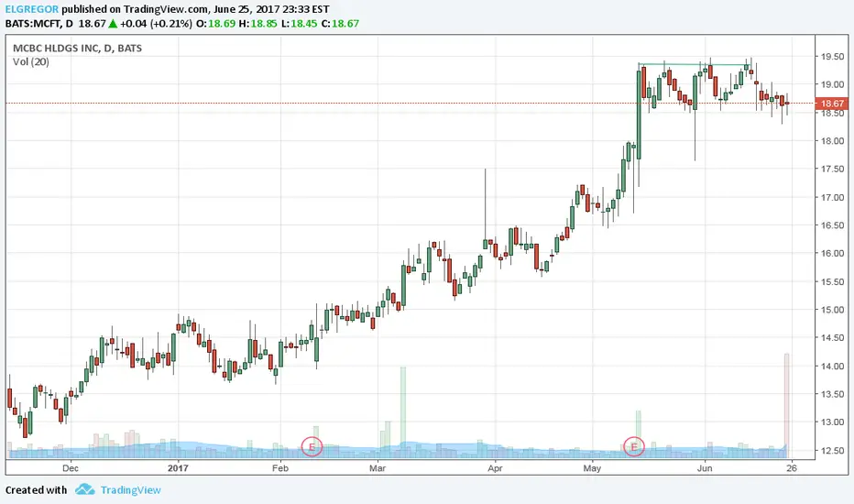Click the H:18.85 high value
854x504 pixels.
[257, 24]
